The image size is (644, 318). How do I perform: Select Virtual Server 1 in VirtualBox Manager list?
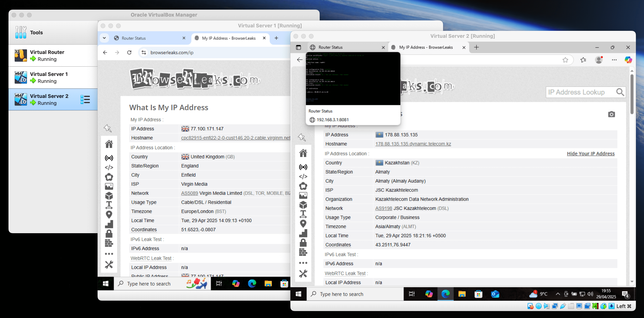pyautogui.click(x=53, y=77)
